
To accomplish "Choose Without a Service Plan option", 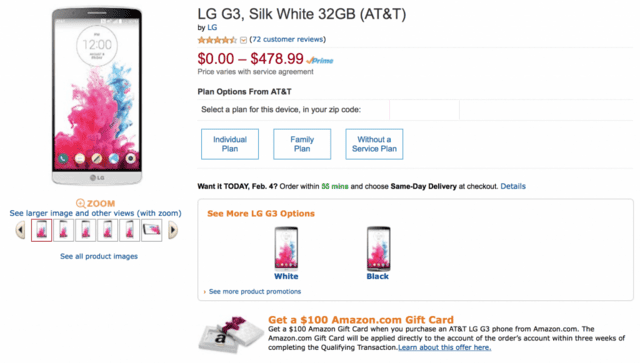I will pos(374,144).
